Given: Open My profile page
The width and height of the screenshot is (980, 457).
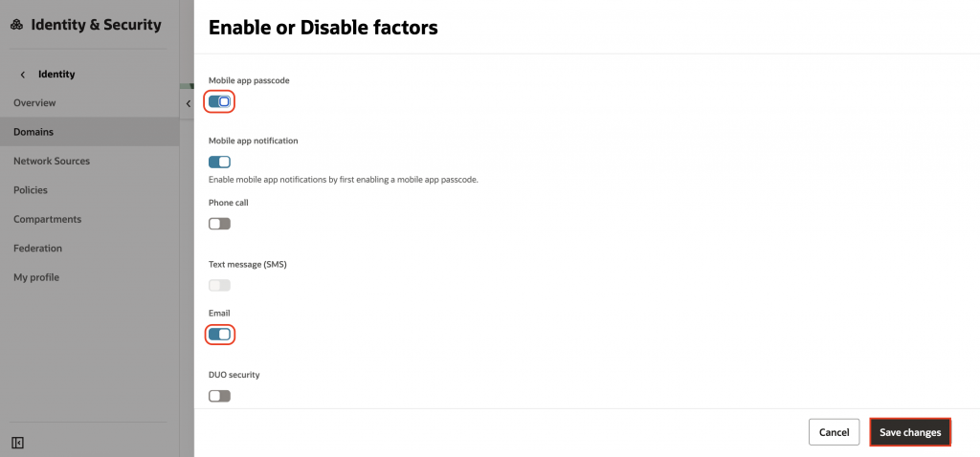Looking at the screenshot, I should pos(36,277).
